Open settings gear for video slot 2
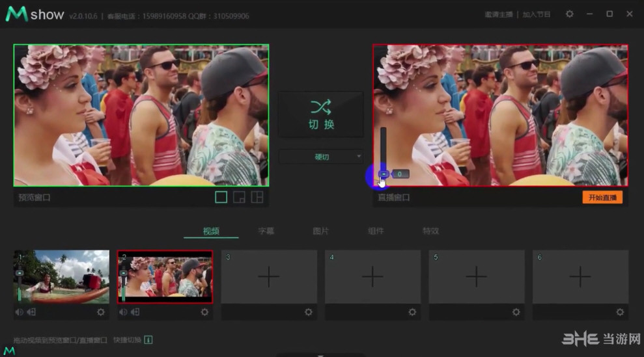The image size is (644, 357). click(204, 312)
